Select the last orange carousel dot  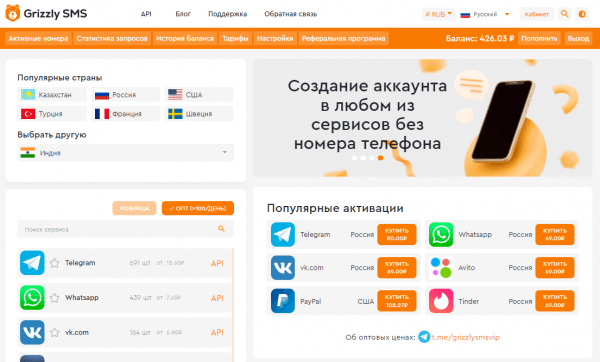coord(380,158)
